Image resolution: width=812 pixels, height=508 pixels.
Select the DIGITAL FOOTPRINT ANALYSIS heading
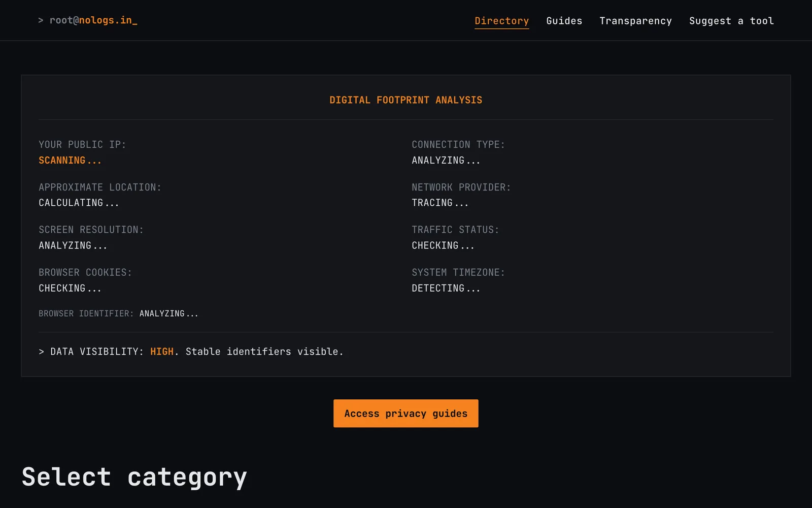(x=405, y=100)
